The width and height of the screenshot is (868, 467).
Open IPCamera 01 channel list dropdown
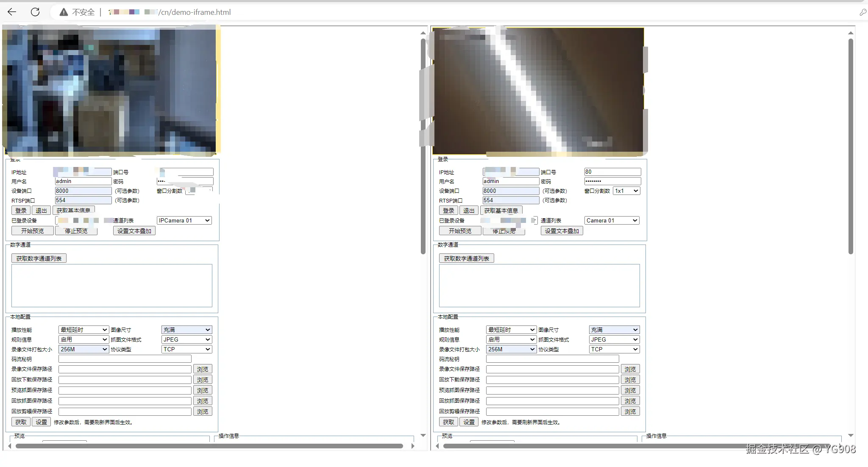tap(184, 220)
